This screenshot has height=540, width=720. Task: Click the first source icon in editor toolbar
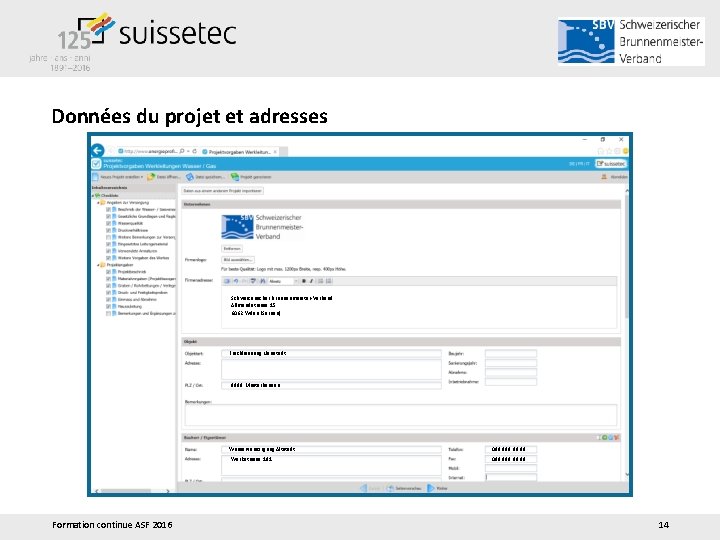pos(227,281)
